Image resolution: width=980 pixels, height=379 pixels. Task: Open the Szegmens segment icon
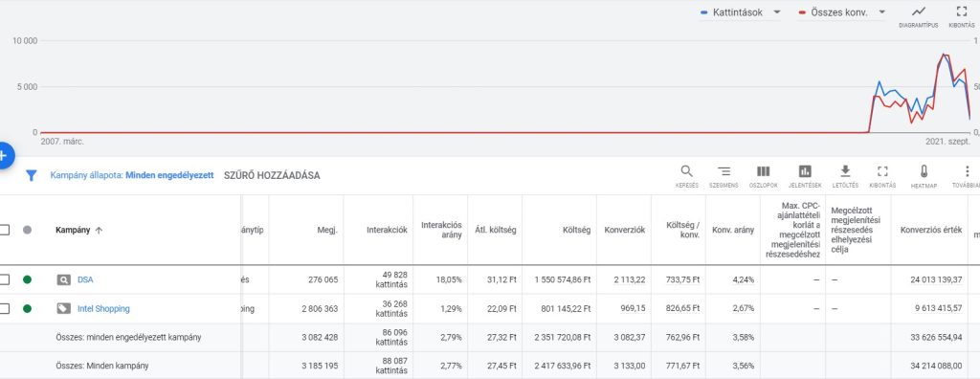point(724,171)
